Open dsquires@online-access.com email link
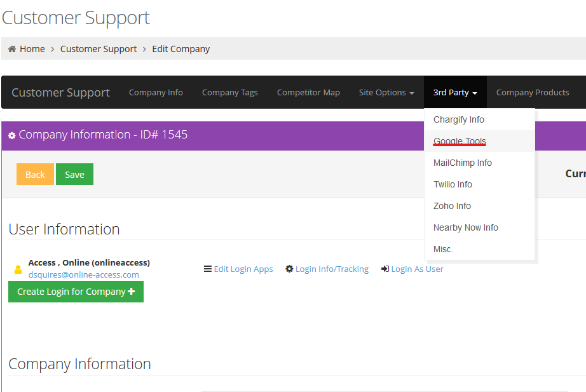Image resolution: width=586 pixels, height=392 pixels. coord(83,274)
